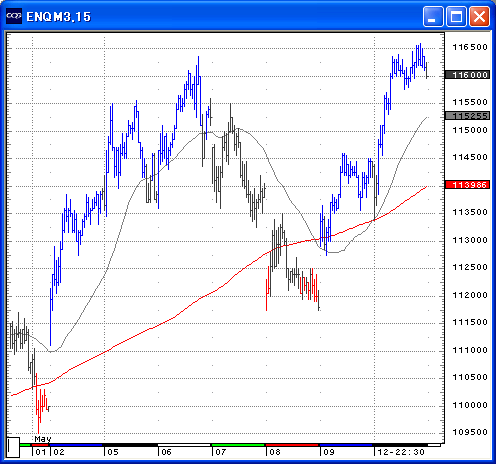Minimize the ENQM3,15 chart window
This screenshot has height=464, width=496.
pyautogui.click(x=433, y=16)
